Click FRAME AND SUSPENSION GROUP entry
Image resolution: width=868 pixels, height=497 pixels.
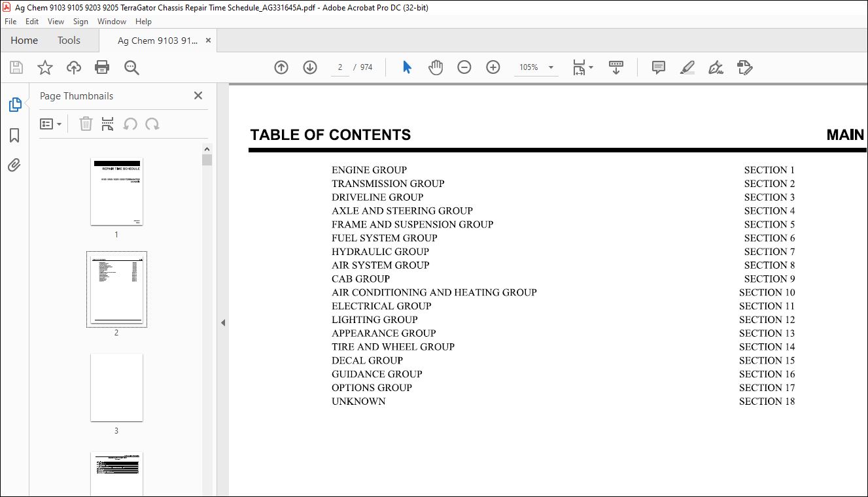click(x=412, y=224)
